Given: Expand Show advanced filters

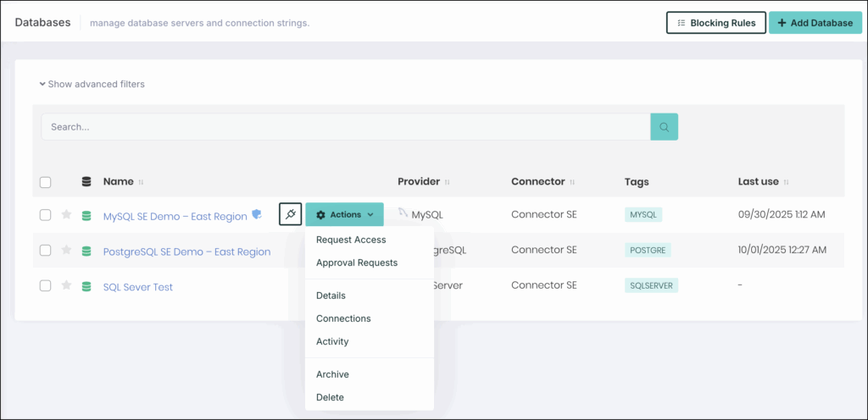Looking at the screenshot, I should point(92,85).
